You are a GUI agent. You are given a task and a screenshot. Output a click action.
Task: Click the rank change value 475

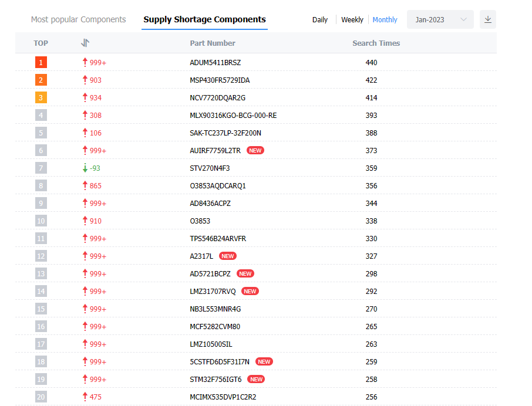pos(96,397)
